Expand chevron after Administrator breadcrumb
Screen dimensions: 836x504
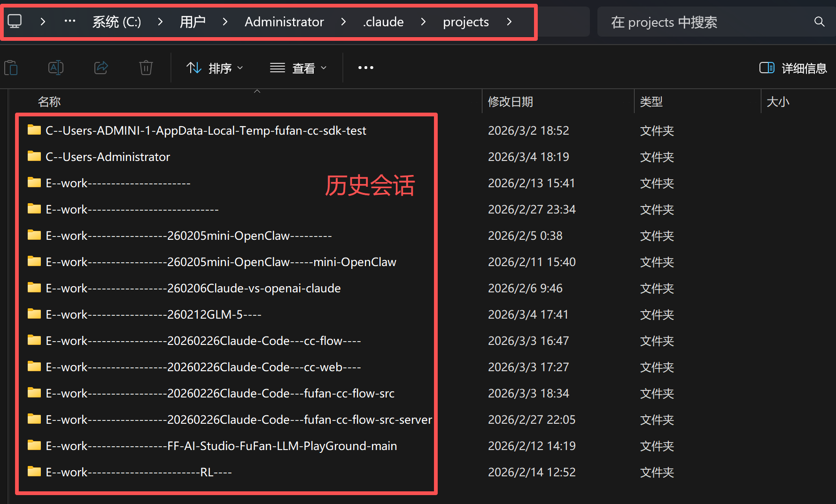343,22
